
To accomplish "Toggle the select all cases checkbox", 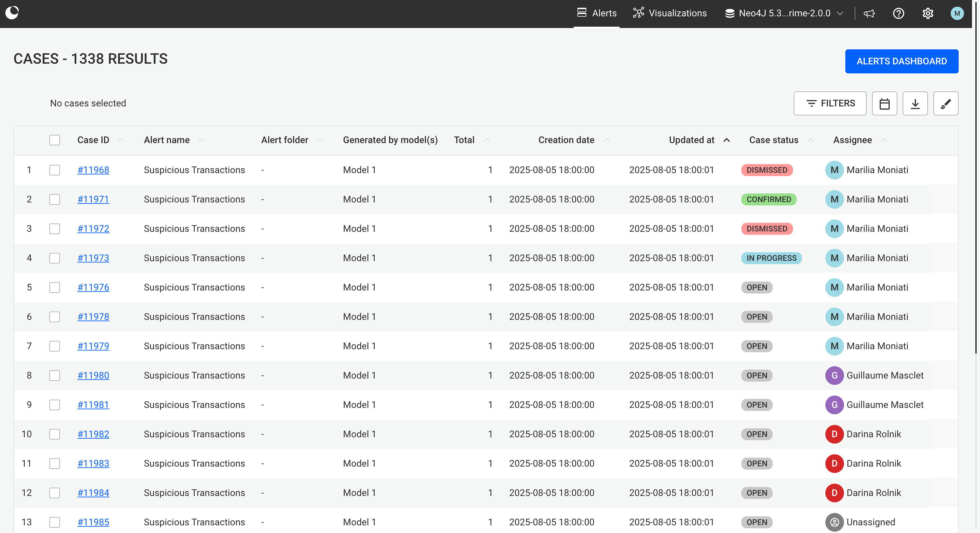I will pos(55,140).
